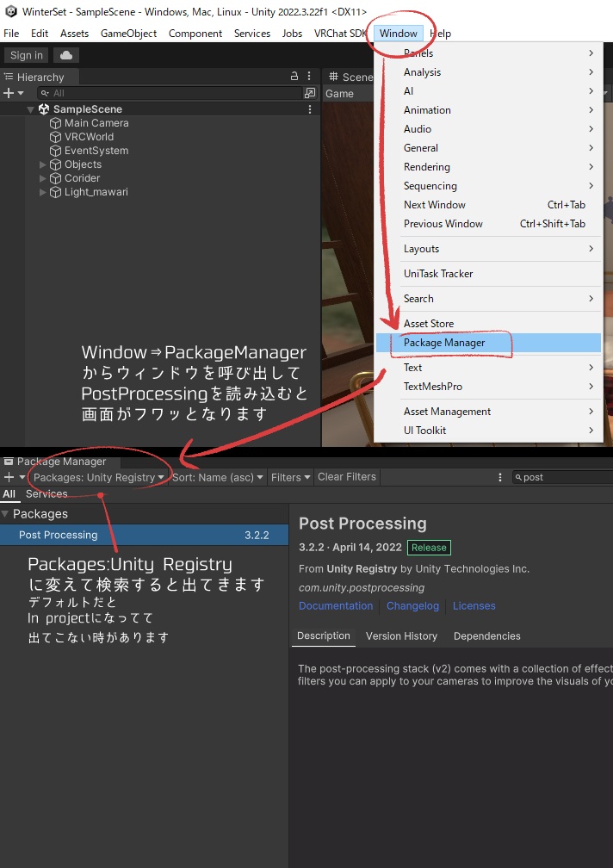Open the Asset Management submenu
The width and height of the screenshot is (613, 868).
(x=488, y=412)
